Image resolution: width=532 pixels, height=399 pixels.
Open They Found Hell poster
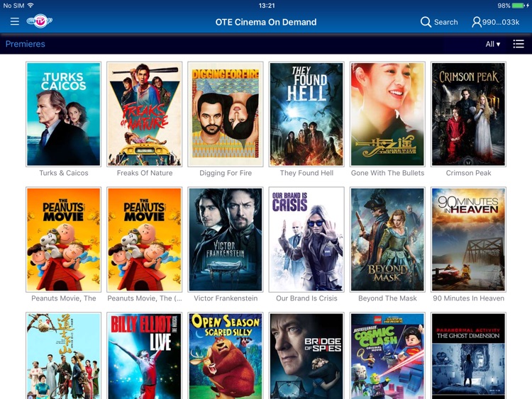306,114
